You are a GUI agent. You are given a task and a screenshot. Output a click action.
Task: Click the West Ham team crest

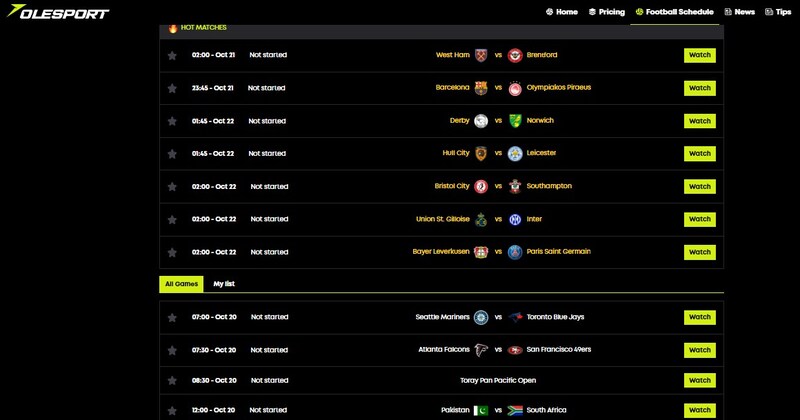[x=481, y=55]
